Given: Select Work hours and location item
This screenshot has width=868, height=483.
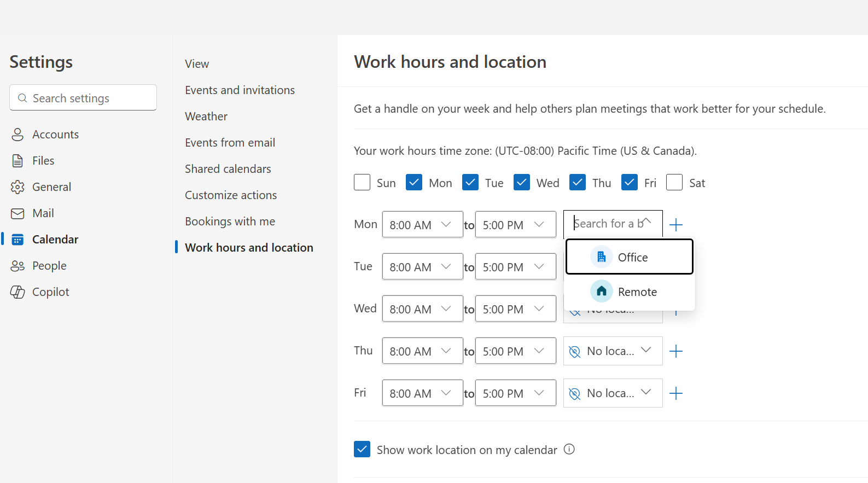Looking at the screenshot, I should click(x=249, y=248).
